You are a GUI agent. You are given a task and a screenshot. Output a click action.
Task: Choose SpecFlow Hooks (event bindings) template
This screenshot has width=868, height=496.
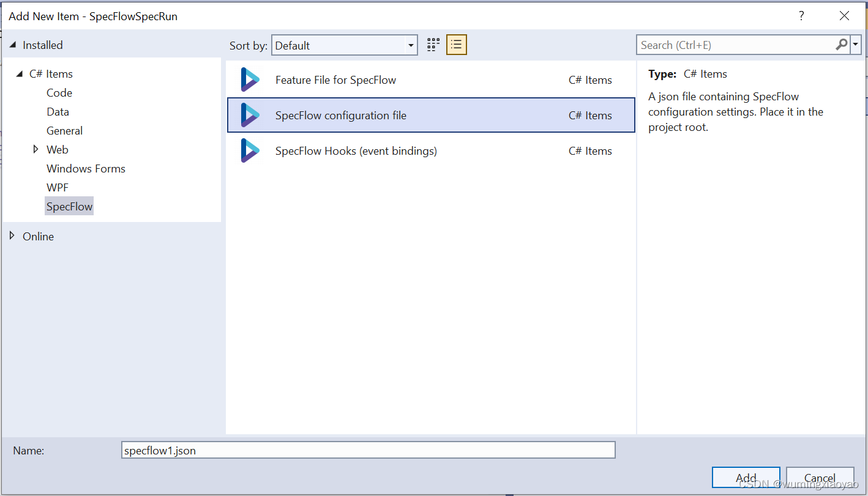click(431, 151)
